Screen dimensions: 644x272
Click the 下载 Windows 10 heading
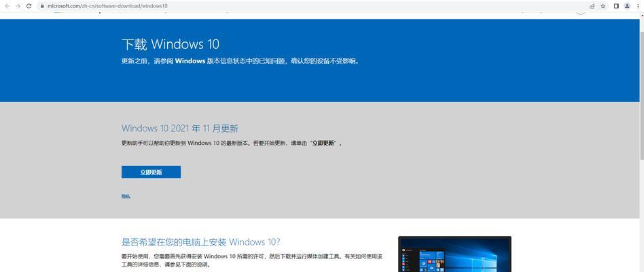[171, 44]
